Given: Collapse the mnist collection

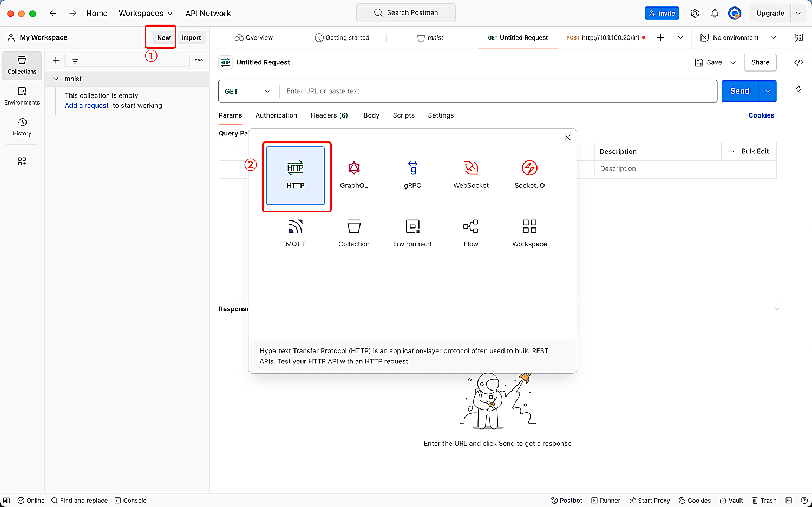Looking at the screenshot, I should click(56, 79).
